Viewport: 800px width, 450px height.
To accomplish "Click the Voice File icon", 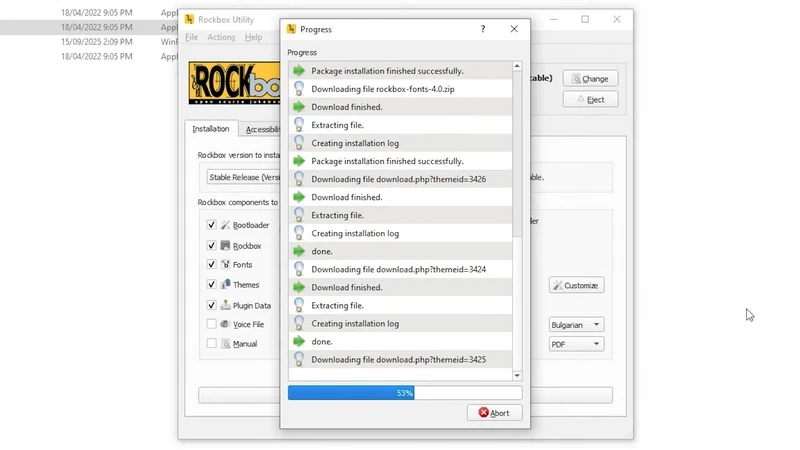I will point(226,324).
